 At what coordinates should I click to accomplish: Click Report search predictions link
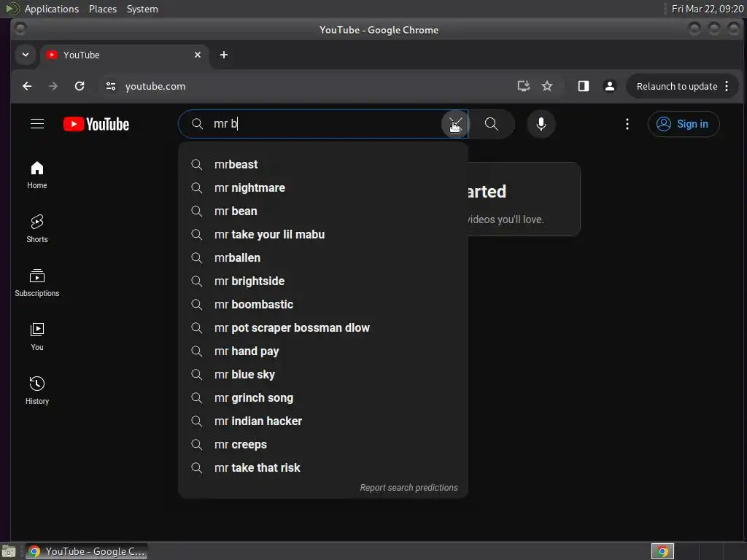click(x=409, y=488)
